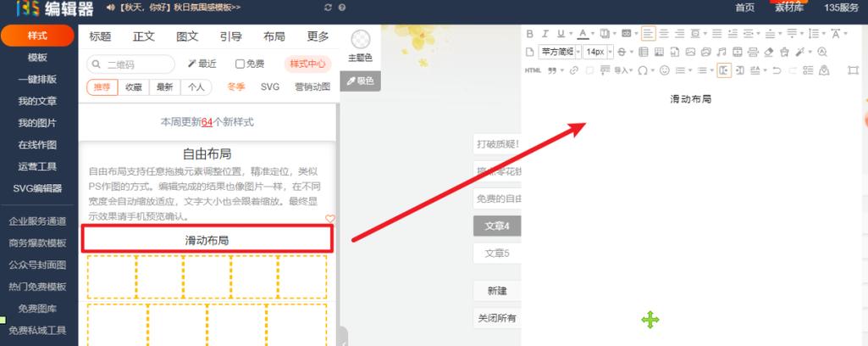Switch to the 图文 tab
The height and width of the screenshot is (346, 868).
187,36
